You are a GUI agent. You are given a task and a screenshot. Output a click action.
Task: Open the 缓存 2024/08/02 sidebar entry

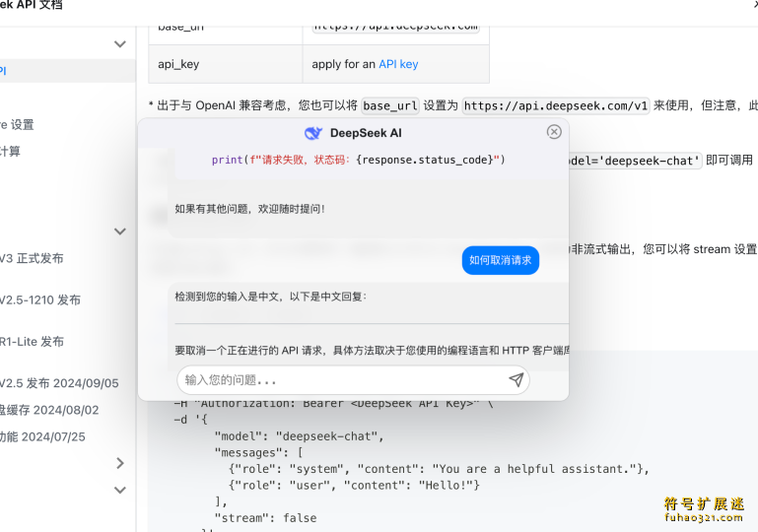pos(49,410)
